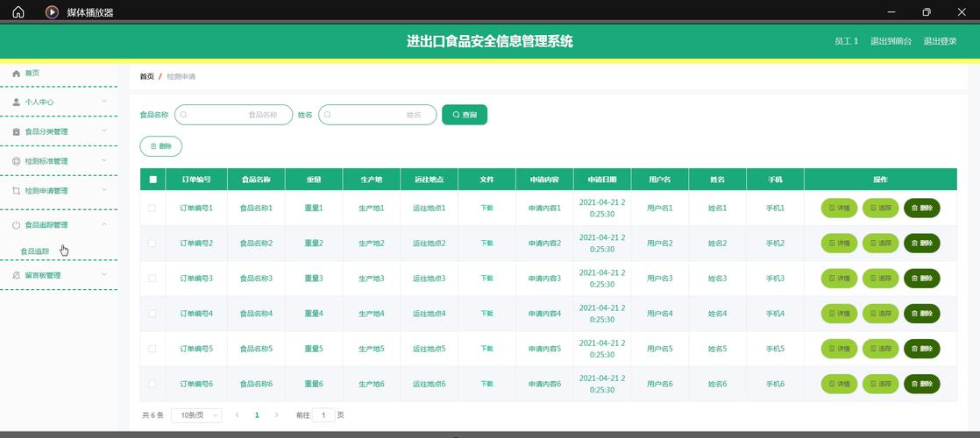This screenshot has width=980, height=438.
Task: Click the home icon beside 首页 in sidebar
Action: point(16,74)
